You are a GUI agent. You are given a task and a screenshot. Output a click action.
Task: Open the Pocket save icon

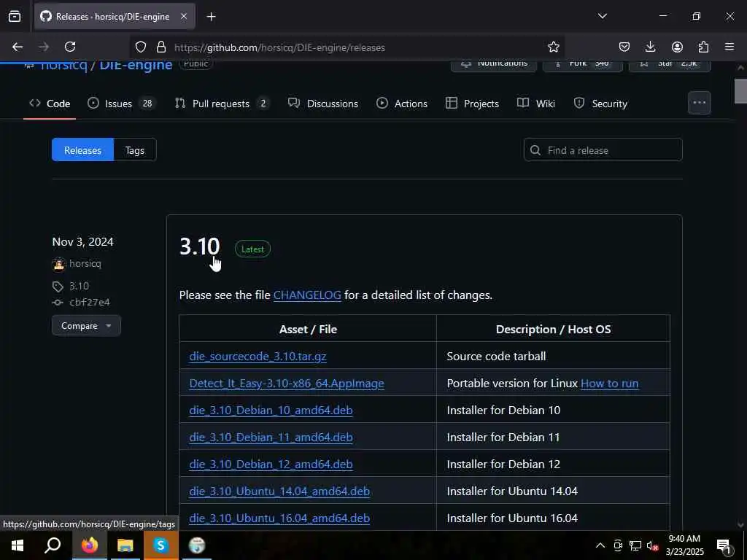click(x=624, y=47)
